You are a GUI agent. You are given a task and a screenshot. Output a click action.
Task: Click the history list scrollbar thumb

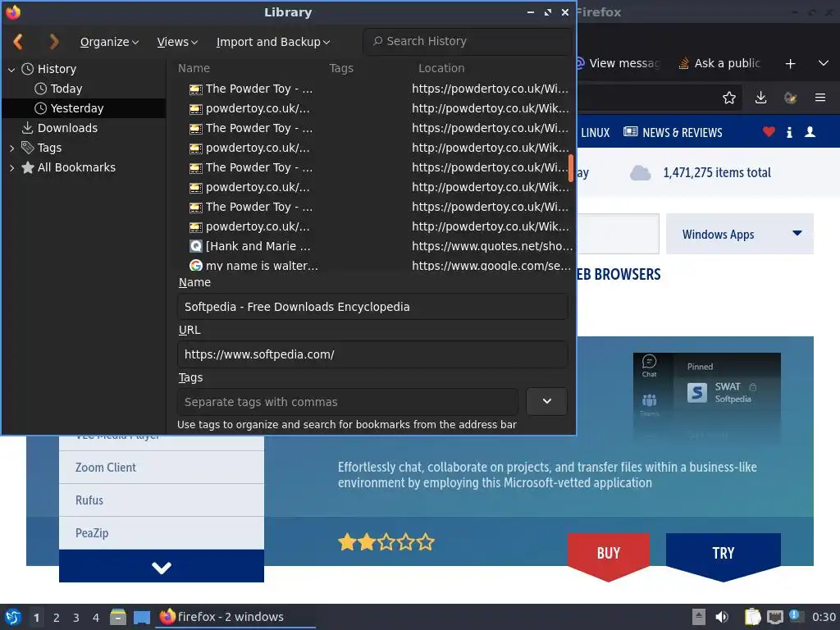pyautogui.click(x=571, y=168)
